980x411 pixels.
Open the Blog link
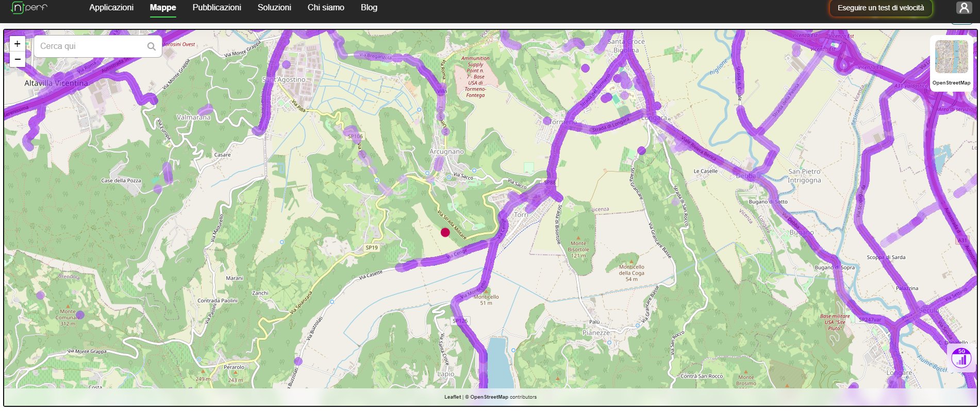(x=369, y=8)
